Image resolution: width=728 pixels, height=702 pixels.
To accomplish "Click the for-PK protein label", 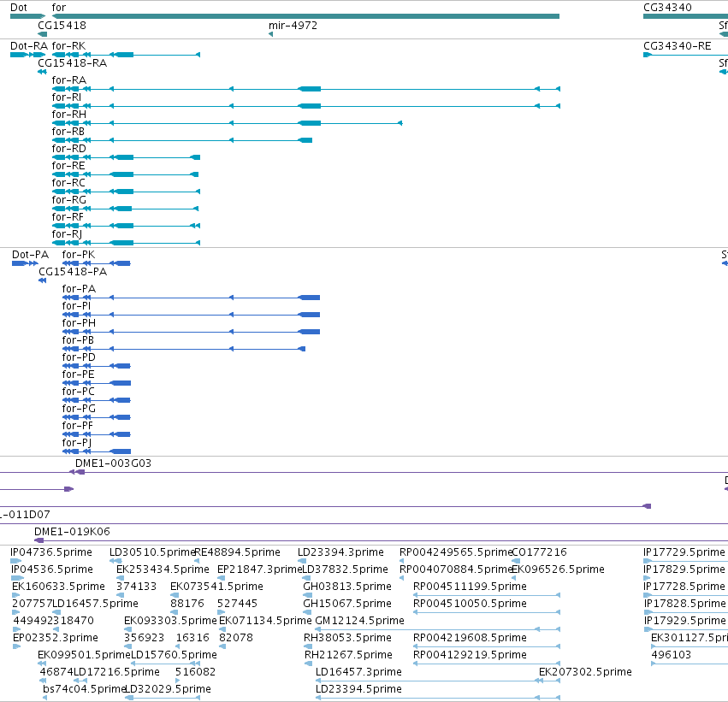I will (x=79, y=255).
